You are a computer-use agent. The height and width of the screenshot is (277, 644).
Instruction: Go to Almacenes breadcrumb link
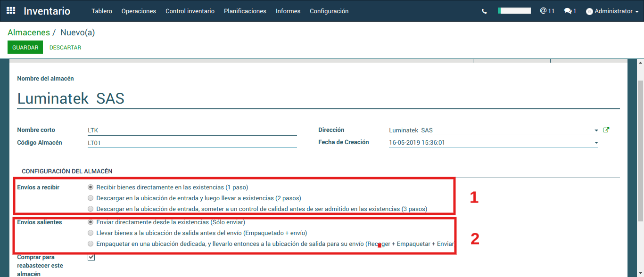click(x=29, y=33)
